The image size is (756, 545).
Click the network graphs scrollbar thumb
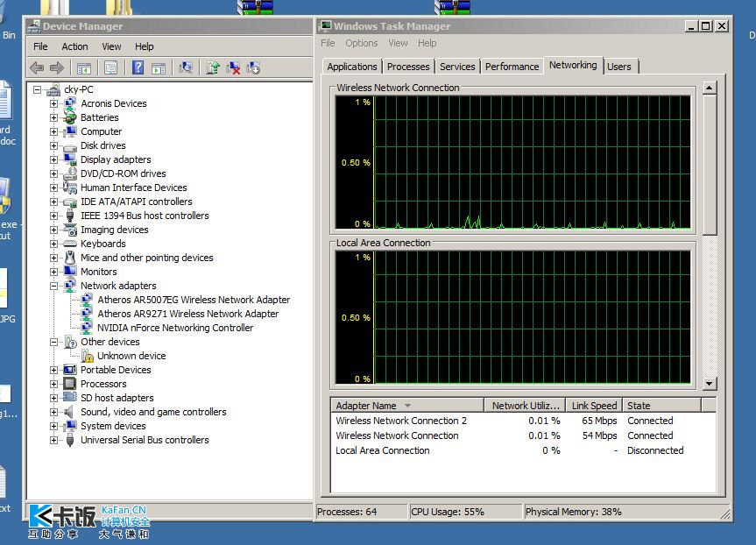tap(710, 165)
